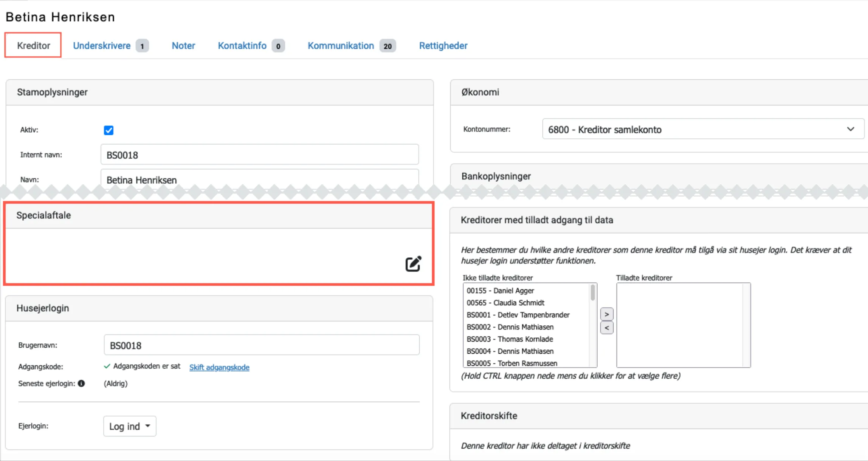This screenshot has width=868, height=461.
Task: Select the Kreditor tab
Action: [x=33, y=46]
